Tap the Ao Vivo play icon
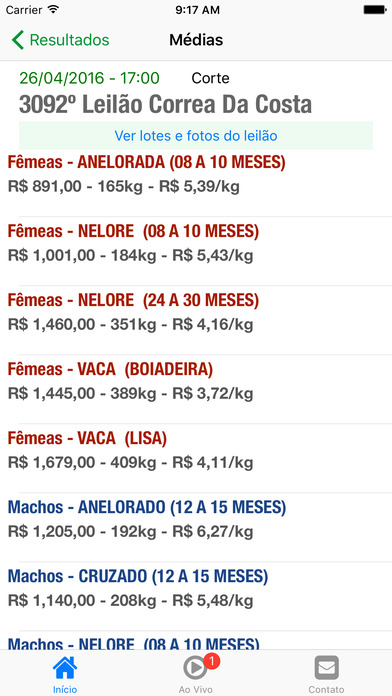This screenshot has width=392, height=696. pos(196,668)
